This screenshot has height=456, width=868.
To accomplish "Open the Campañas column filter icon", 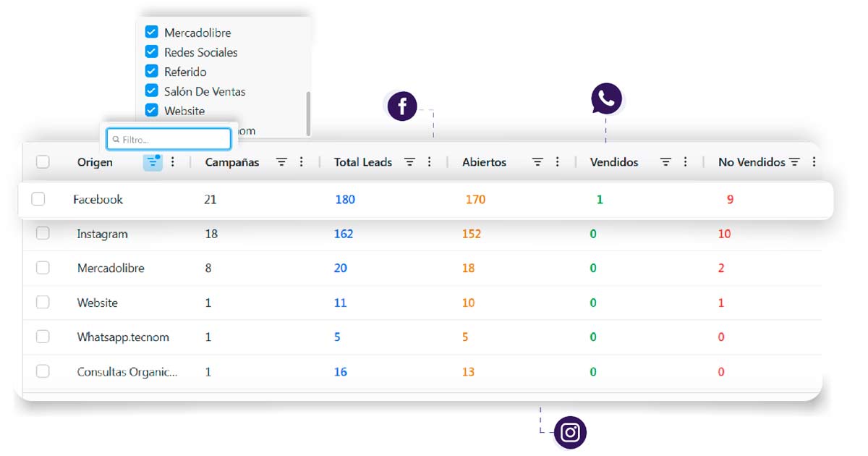I will pyautogui.click(x=282, y=162).
